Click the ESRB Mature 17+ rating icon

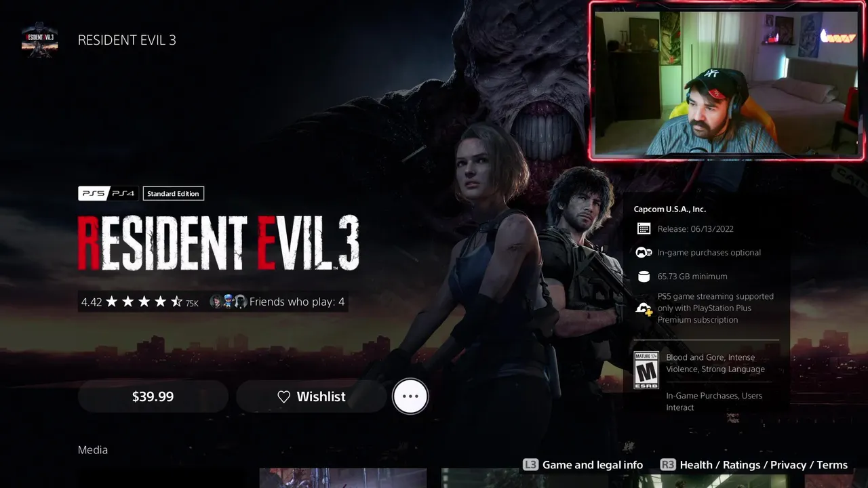pyautogui.click(x=646, y=370)
